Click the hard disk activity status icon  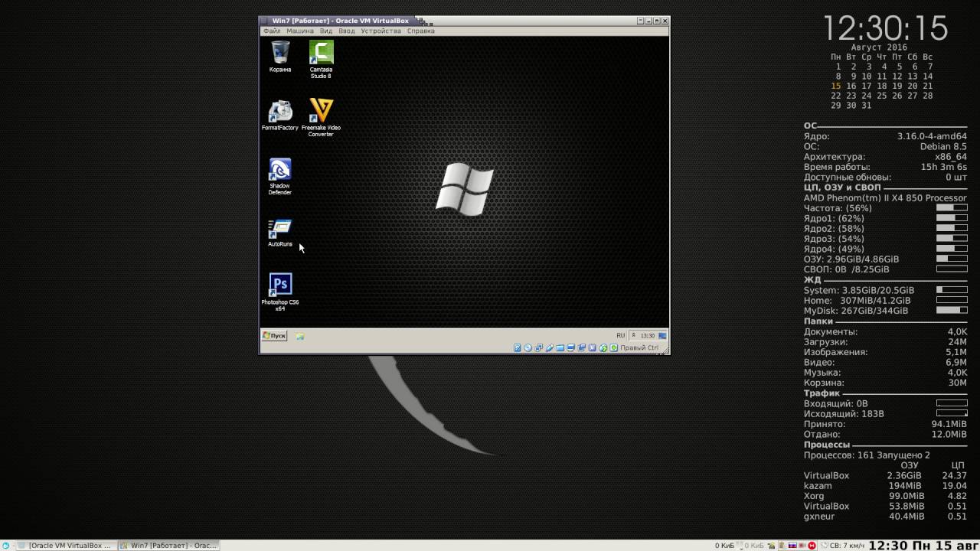(x=518, y=347)
